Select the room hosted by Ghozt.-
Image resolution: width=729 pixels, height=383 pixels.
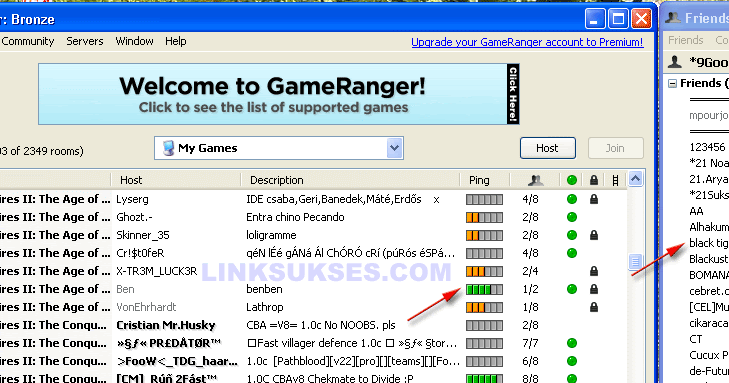(x=313, y=217)
